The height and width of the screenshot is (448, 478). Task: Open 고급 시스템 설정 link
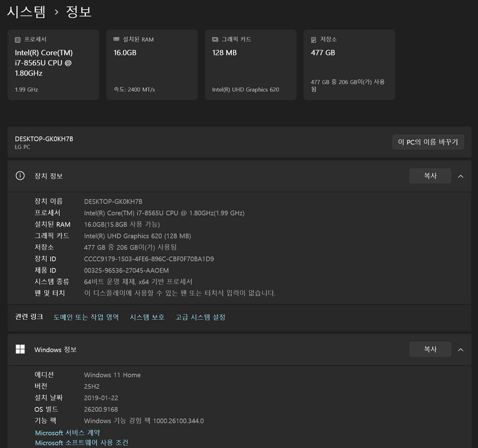(x=200, y=317)
